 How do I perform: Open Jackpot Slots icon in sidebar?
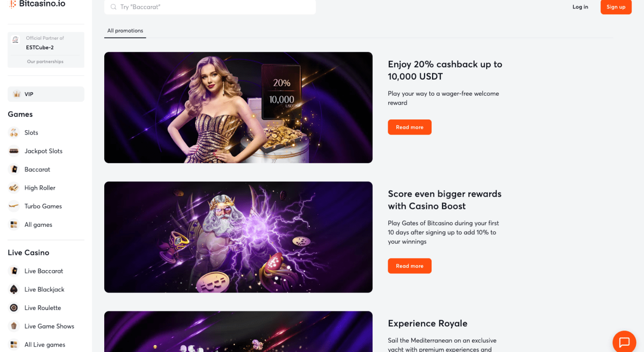click(14, 151)
